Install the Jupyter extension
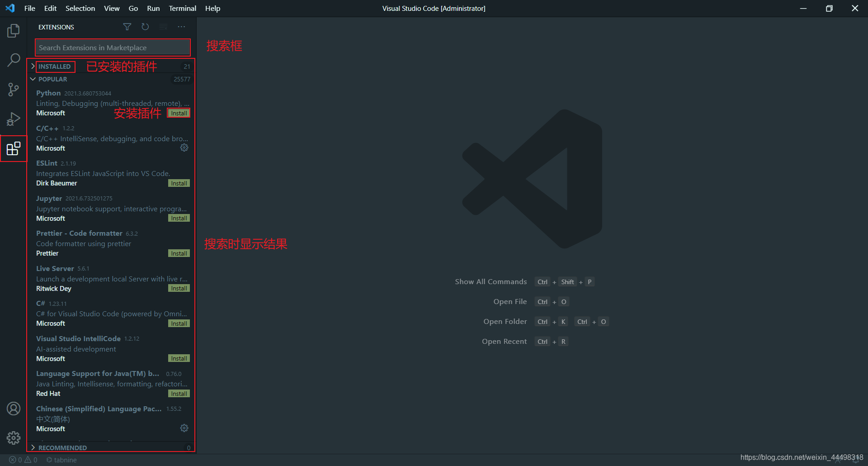The height and width of the screenshot is (466, 868). [x=179, y=218]
